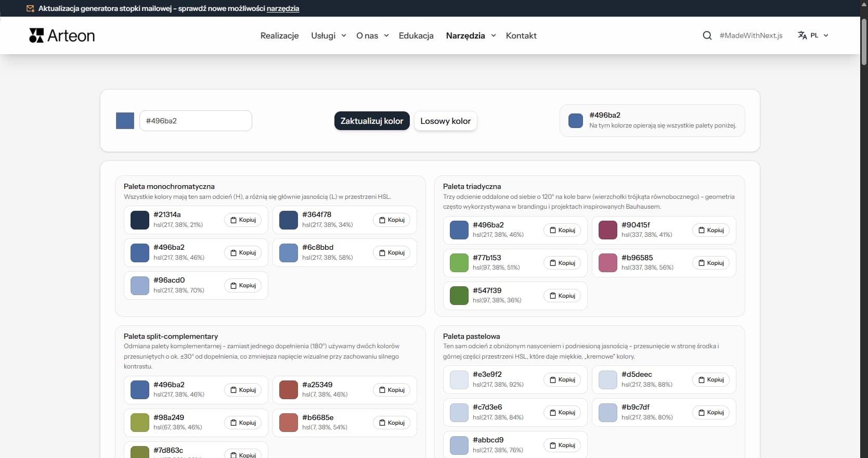Follow the narzędzia link in top banner

tap(283, 8)
